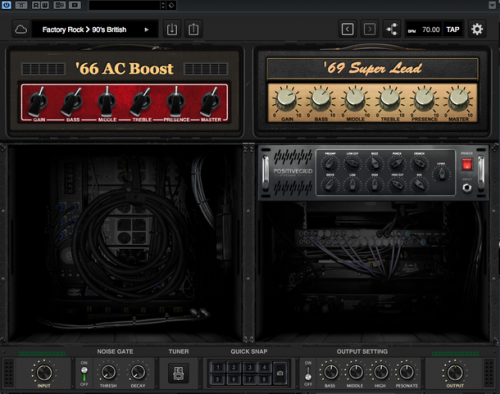Image resolution: width=500 pixels, height=394 pixels.
Task: Click the INPUT jack on the rack unit
Action: pyautogui.click(x=467, y=188)
